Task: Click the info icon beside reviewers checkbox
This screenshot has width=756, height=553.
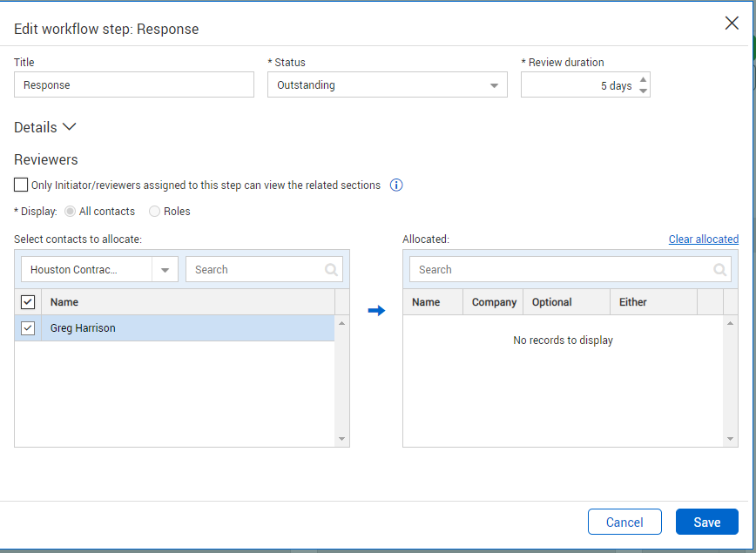Action: point(396,185)
